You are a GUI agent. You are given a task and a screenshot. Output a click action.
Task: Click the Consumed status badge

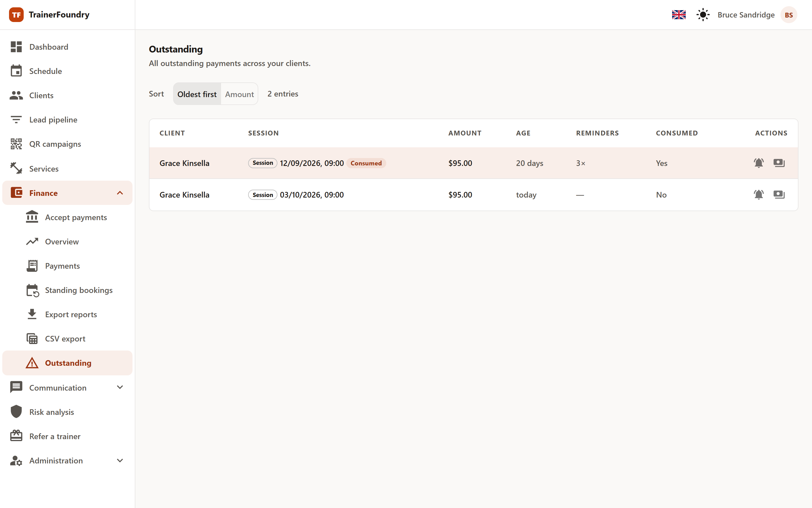(x=366, y=163)
